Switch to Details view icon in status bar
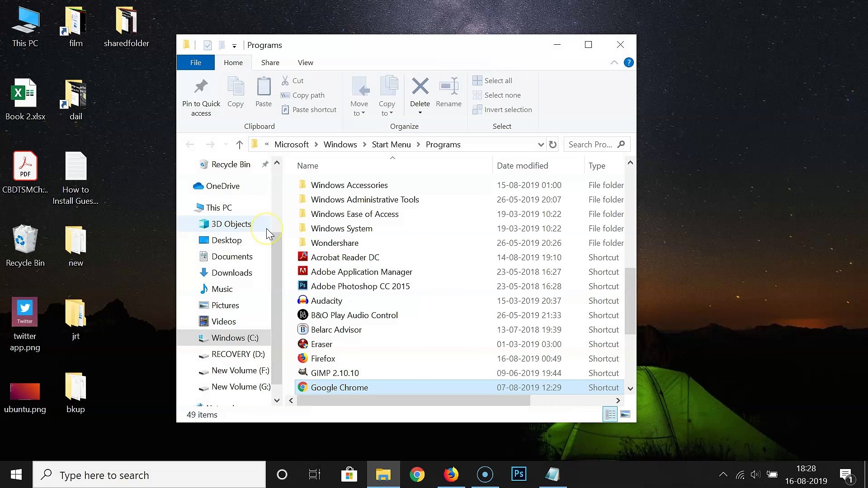This screenshot has height=488, width=868. point(610,414)
